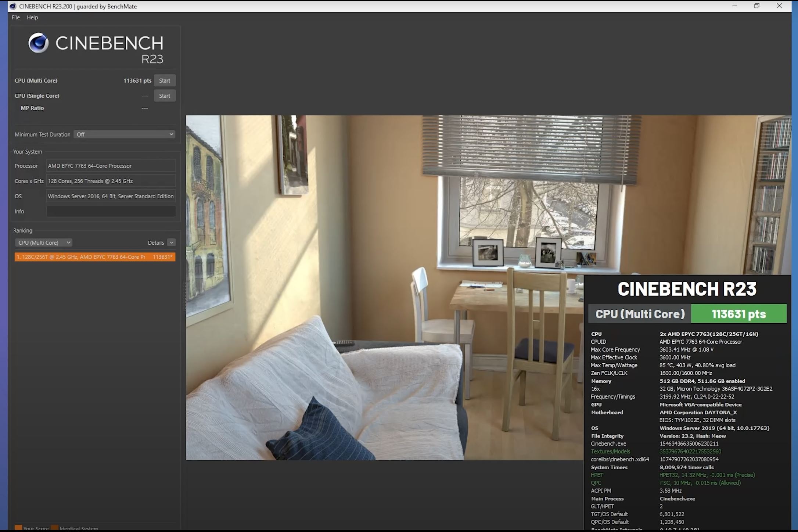Start the CPU Single Core benchmark

coord(164,96)
